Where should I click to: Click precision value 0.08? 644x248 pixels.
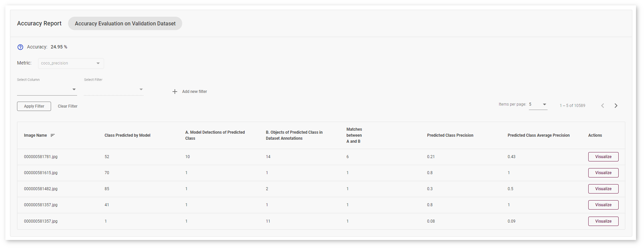click(431, 221)
